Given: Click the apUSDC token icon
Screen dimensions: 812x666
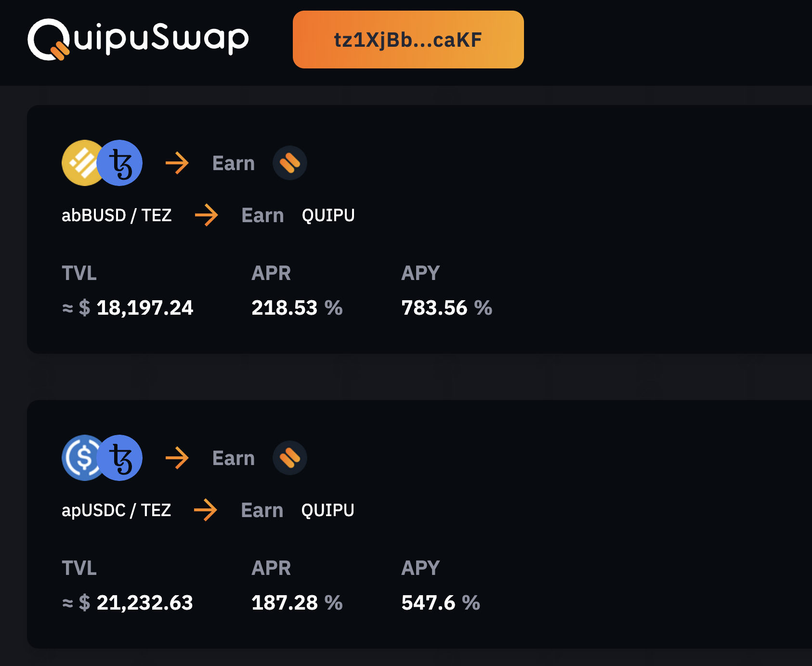Looking at the screenshot, I should 81,458.
